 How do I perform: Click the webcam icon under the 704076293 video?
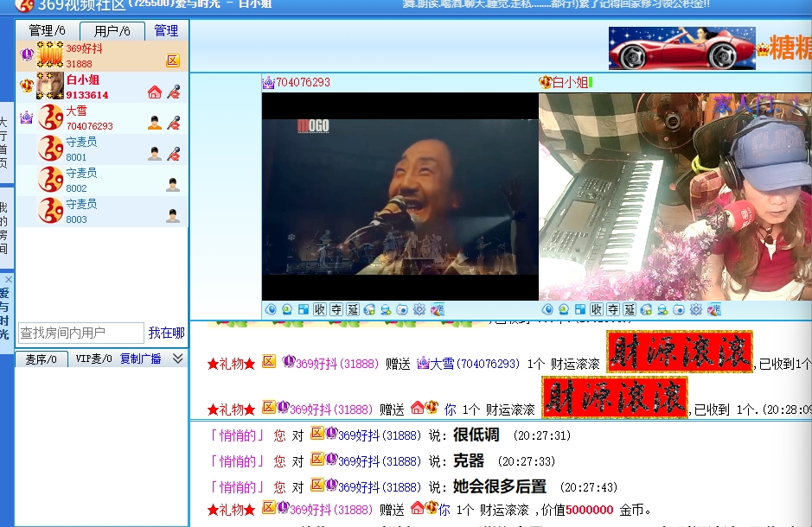pyautogui.click(x=287, y=310)
